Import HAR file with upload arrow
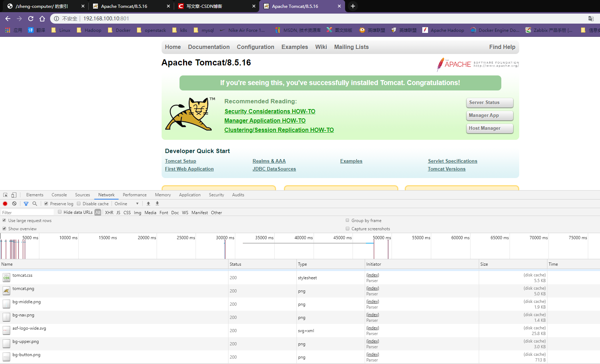 (x=148, y=203)
